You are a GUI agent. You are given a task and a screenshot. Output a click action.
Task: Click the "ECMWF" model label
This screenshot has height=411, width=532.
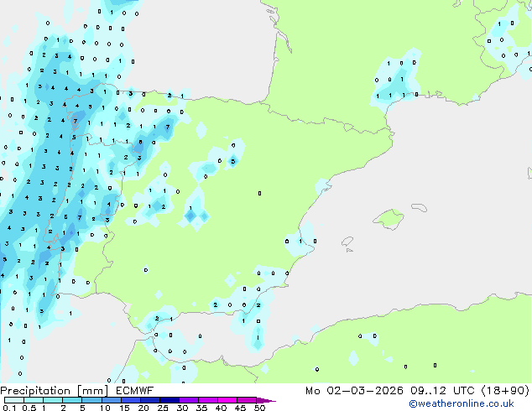tap(135, 391)
